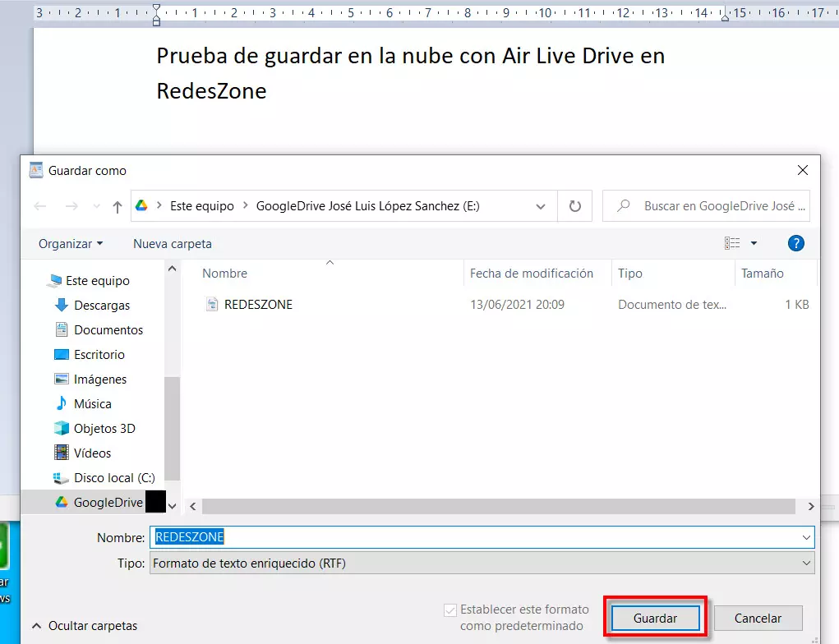Click Nueva carpeta in toolbar
839x644 pixels.
pos(173,244)
